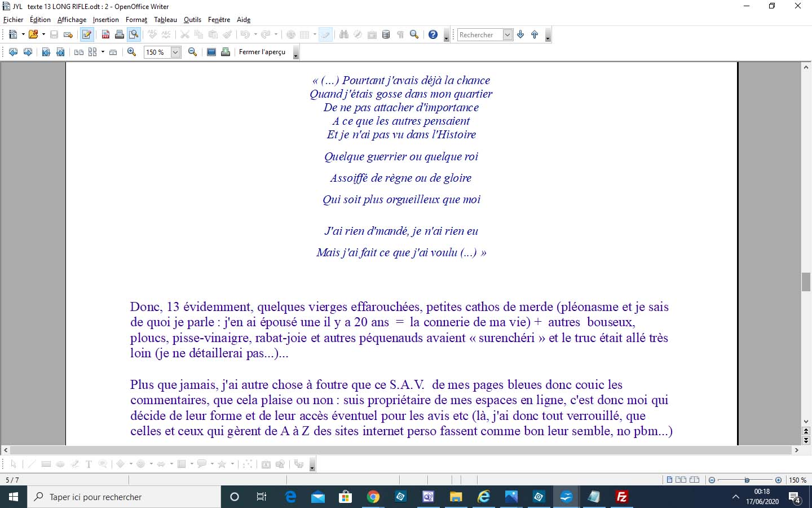Click next page double arrow on scrollbar
The image size is (812, 508).
[x=806, y=440]
